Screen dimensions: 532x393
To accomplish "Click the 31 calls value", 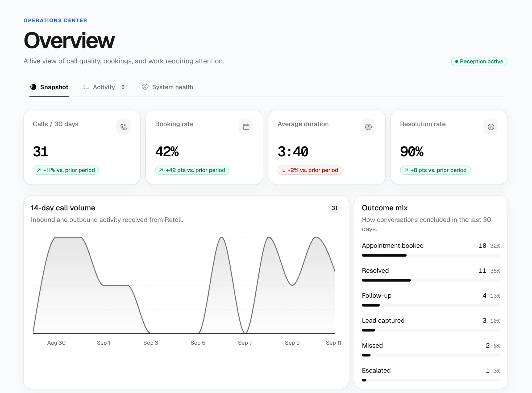I will point(40,152).
